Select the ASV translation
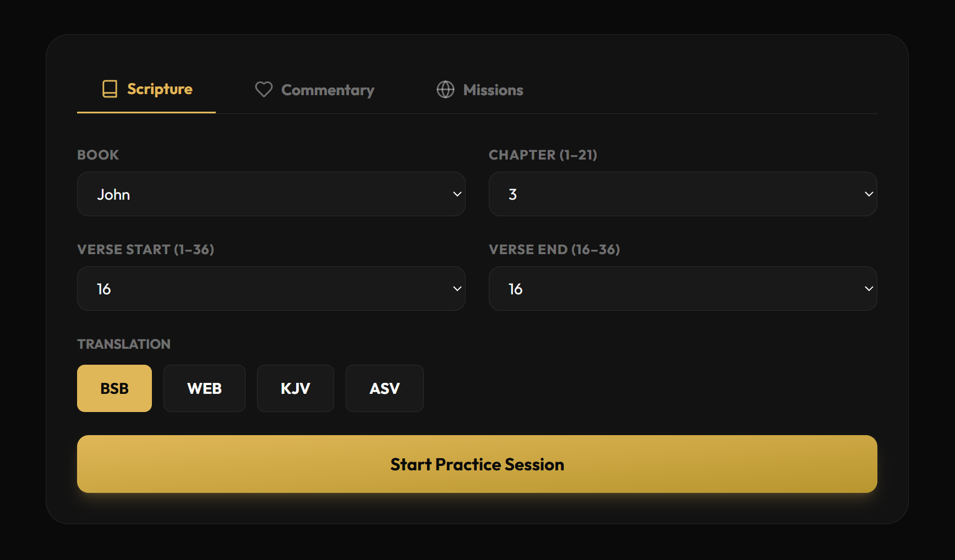 click(384, 388)
